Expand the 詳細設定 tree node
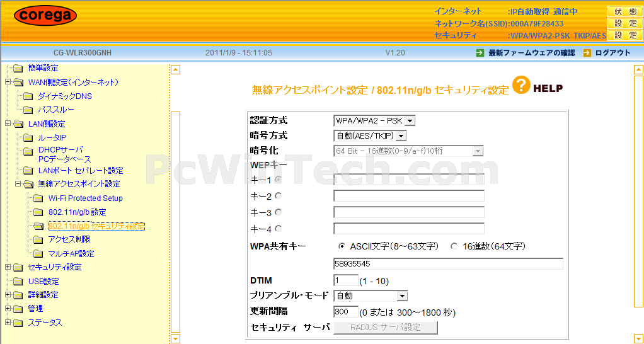The image size is (644, 344). [8, 294]
